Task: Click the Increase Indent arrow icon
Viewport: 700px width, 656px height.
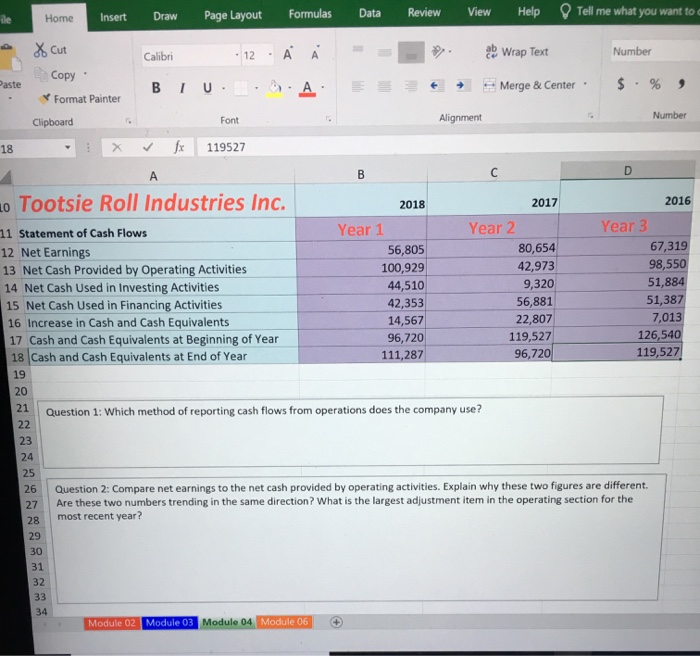Action: click(462, 85)
